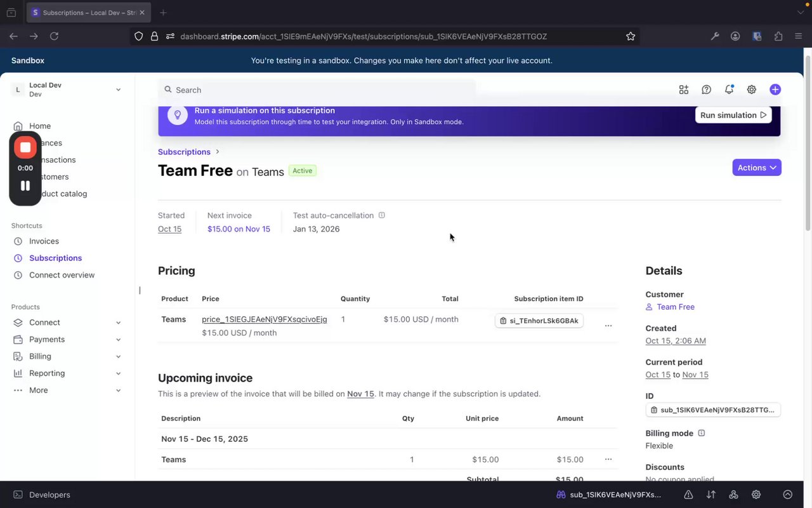Click the up-down arrows icon in bottom bar
812x508 pixels.
pos(711,495)
